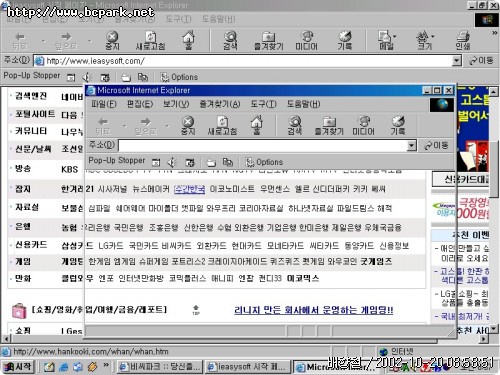Click the empty address field in front window
Image resolution: width=500 pixels, height=375 pixels.
click(263, 146)
